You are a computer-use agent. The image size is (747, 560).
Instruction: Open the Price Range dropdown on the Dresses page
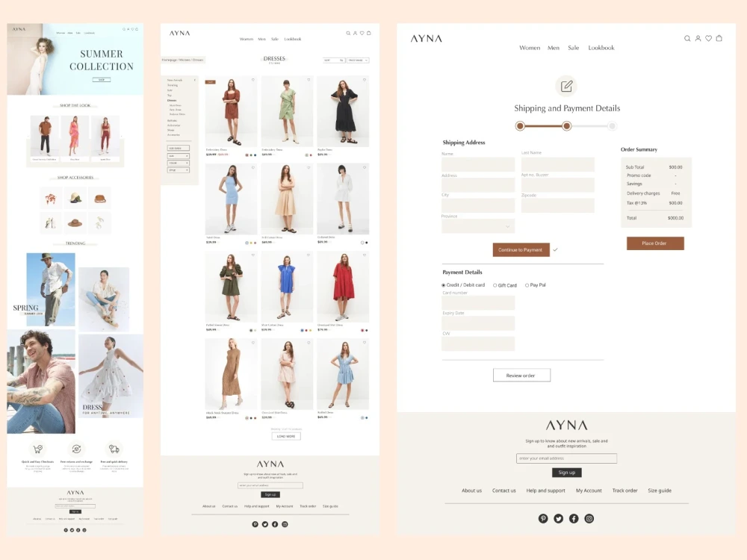click(x=358, y=60)
